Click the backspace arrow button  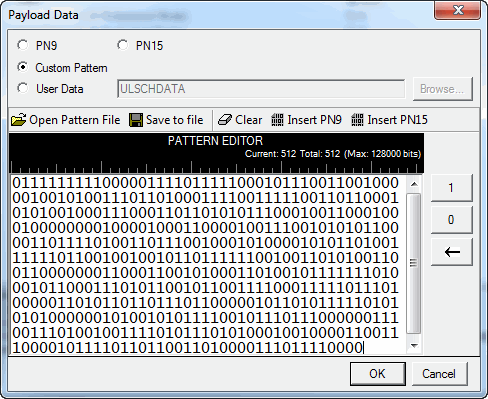[452, 252]
